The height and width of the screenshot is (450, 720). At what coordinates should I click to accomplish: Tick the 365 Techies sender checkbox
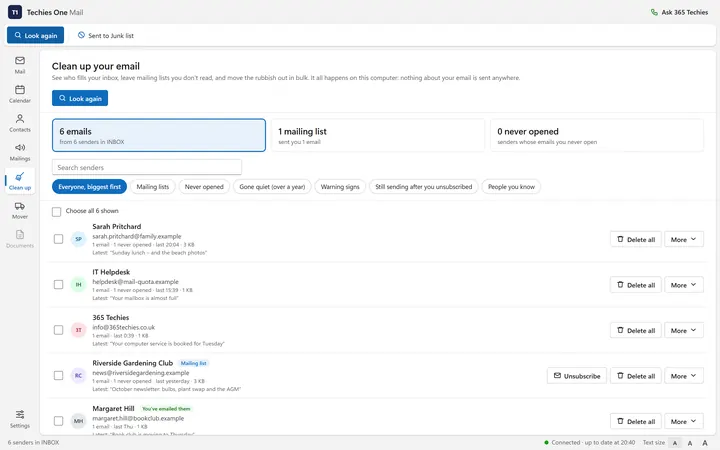coord(58,330)
